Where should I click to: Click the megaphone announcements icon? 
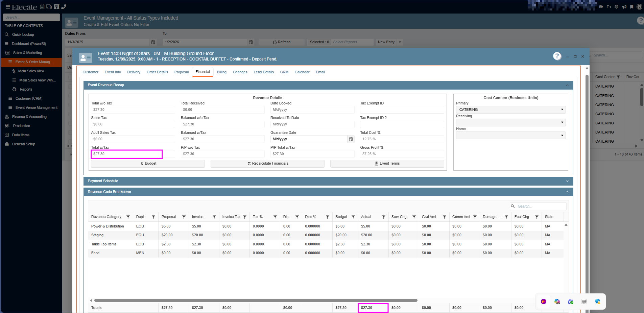coord(624,7)
